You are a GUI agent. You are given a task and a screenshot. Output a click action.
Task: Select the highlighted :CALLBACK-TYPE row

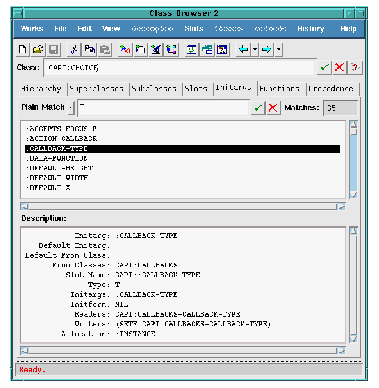point(183,148)
